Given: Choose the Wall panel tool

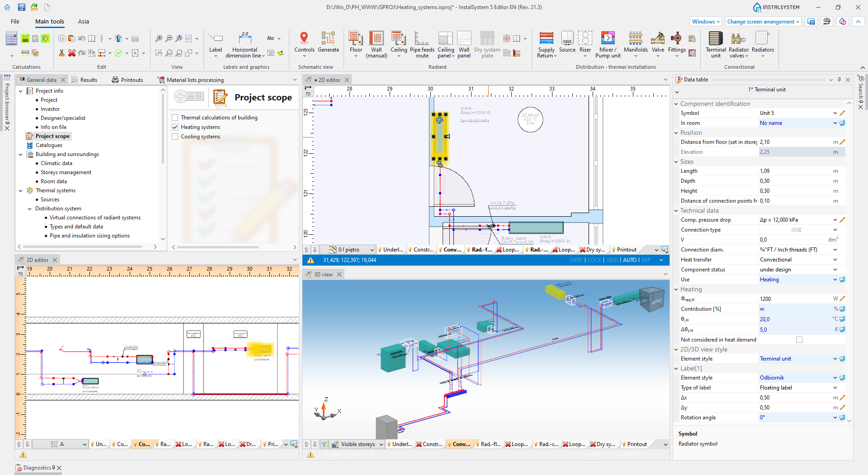Looking at the screenshot, I should click(x=464, y=44).
